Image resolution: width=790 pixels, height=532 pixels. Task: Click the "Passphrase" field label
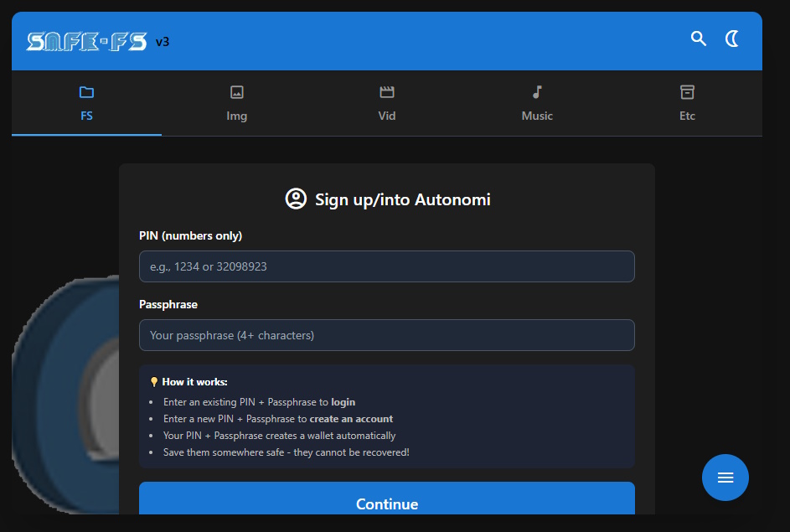pos(168,305)
